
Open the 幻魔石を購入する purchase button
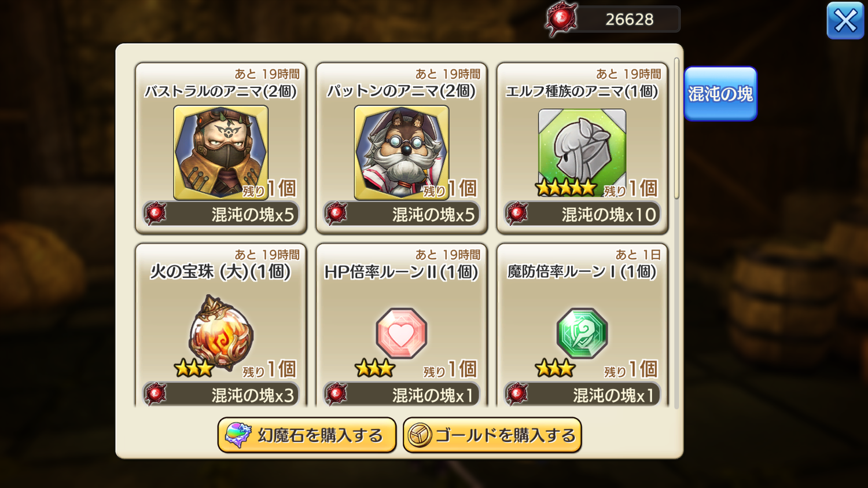[307, 435]
